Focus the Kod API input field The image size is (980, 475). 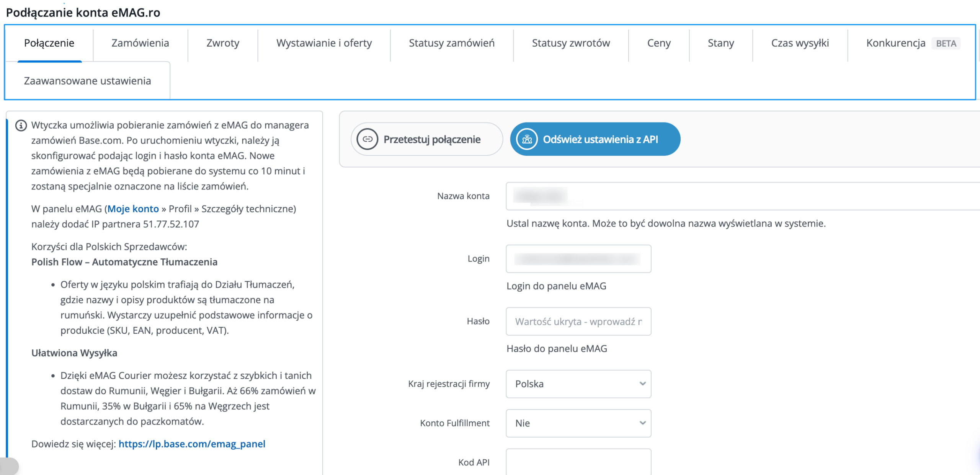578,462
